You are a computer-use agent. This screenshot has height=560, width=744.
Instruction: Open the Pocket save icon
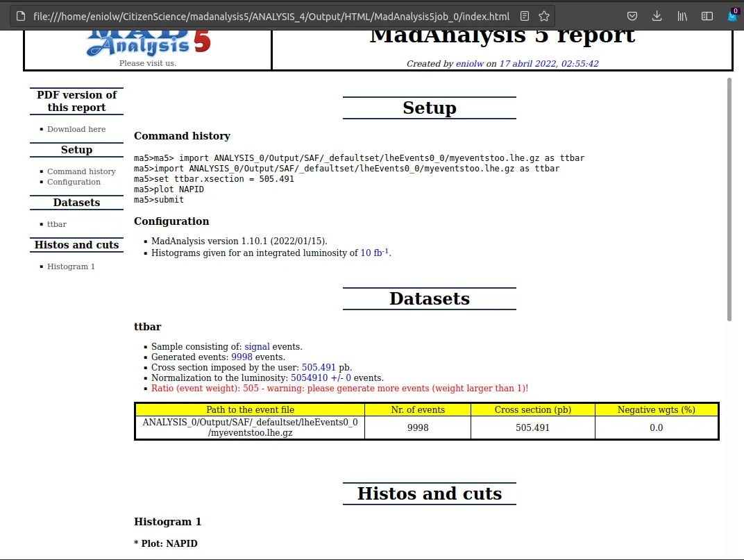[632, 16]
